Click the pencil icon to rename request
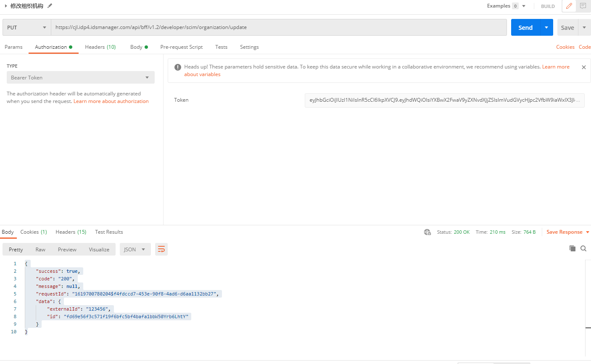The height and width of the screenshot is (364, 591). [50, 6]
